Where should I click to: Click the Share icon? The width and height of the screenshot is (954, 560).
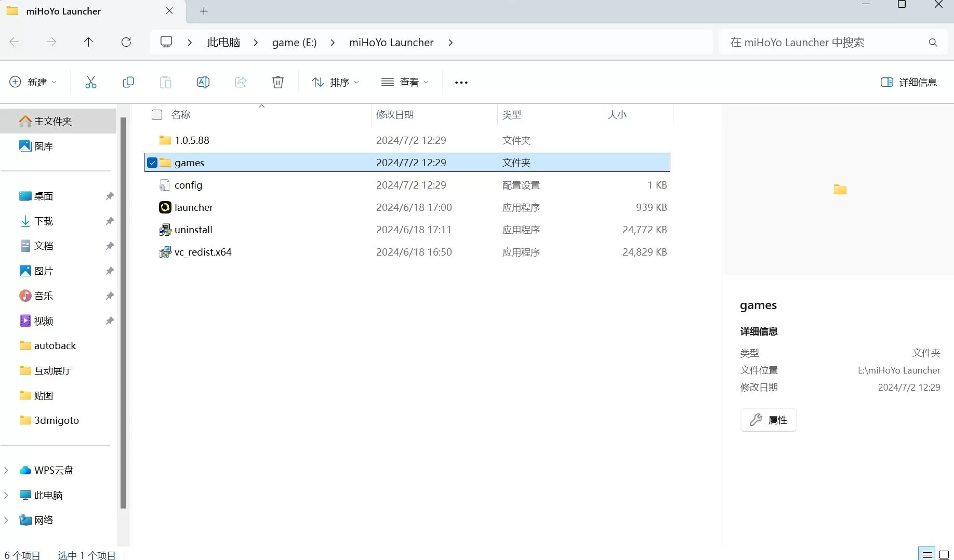[240, 82]
